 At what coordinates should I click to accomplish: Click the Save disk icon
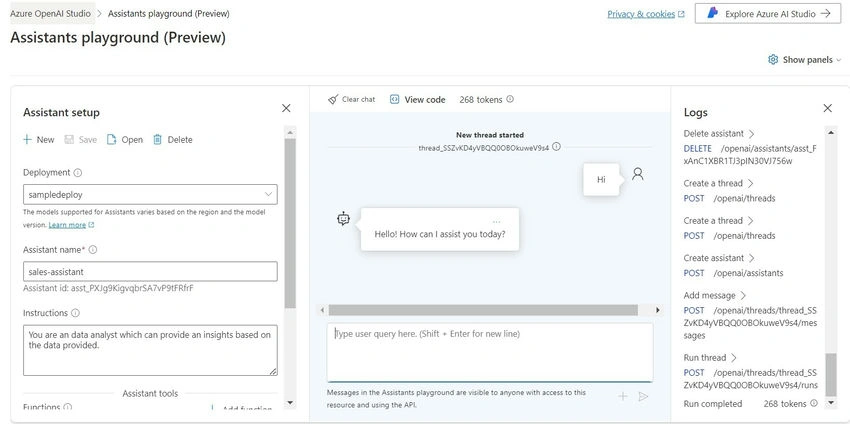click(x=69, y=139)
